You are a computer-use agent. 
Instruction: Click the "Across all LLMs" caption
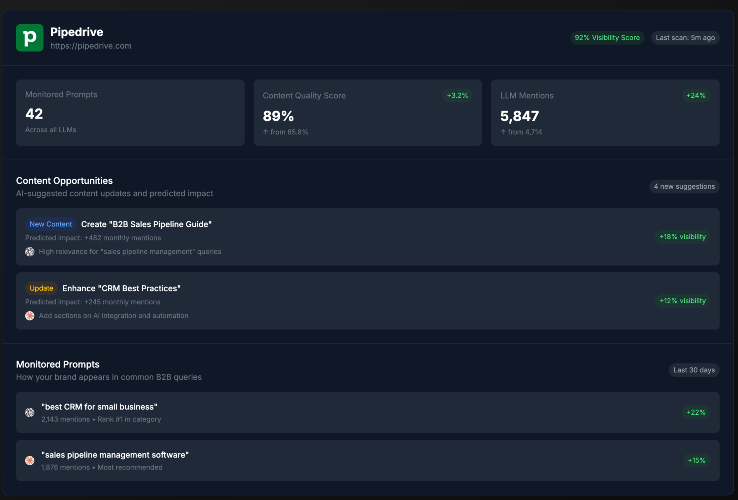[x=51, y=130]
